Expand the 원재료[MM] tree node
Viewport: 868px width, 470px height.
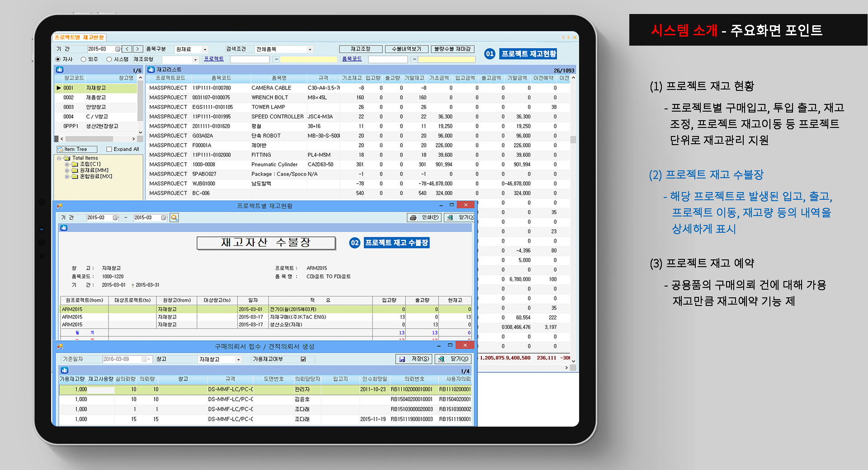(67, 170)
